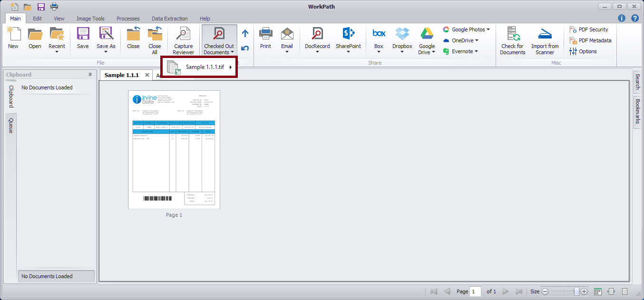644x300 pixels.
Task: Close the current document via Close icon
Action: pos(133,34)
